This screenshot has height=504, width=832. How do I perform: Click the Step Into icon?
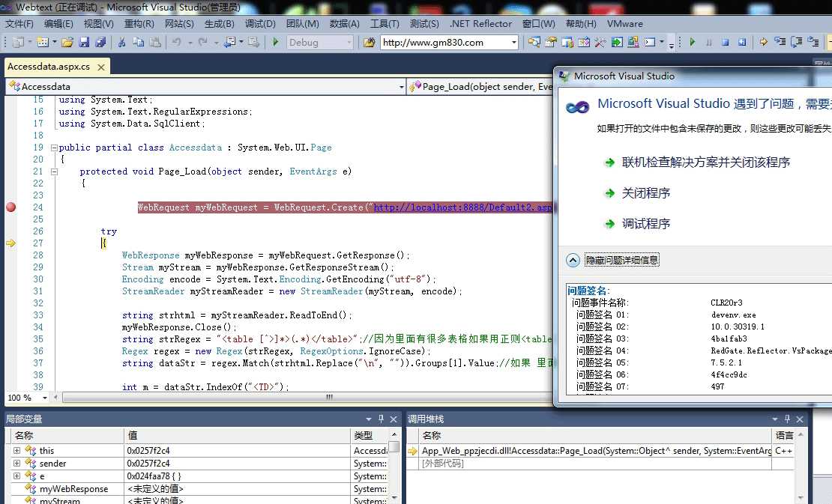(780, 43)
